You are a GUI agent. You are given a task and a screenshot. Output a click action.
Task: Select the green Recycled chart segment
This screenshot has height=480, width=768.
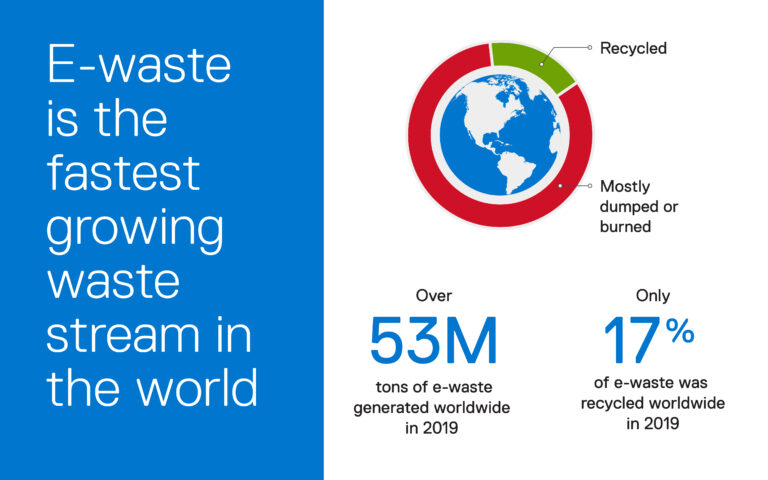[x=534, y=65]
